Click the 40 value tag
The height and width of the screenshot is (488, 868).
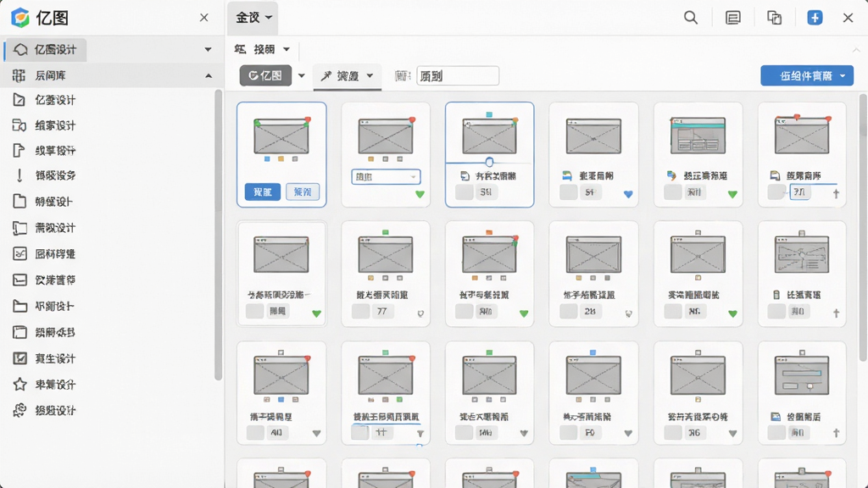(x=277, y=433)
